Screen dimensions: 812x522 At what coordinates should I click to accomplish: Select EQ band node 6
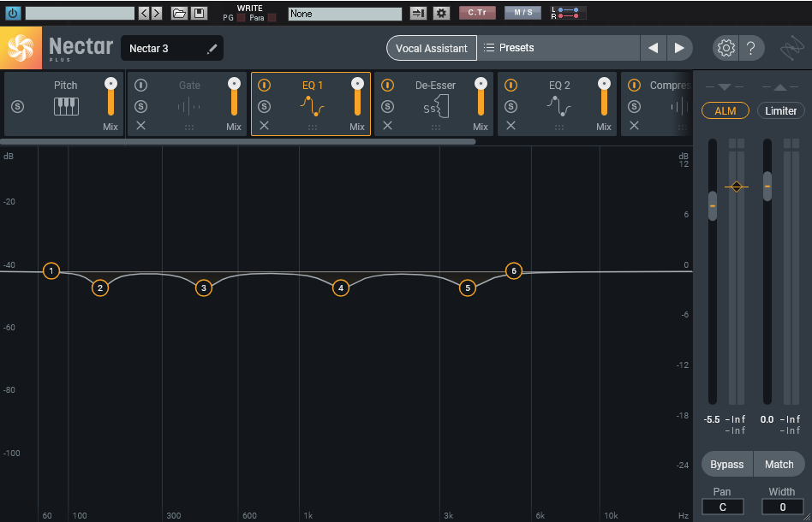click(514, 270)
